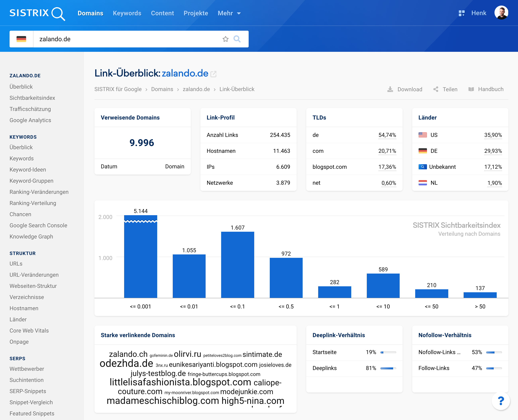Open Ranking-Veränderungen in sidebar
518x420 pixels.
tap(39, 192)
